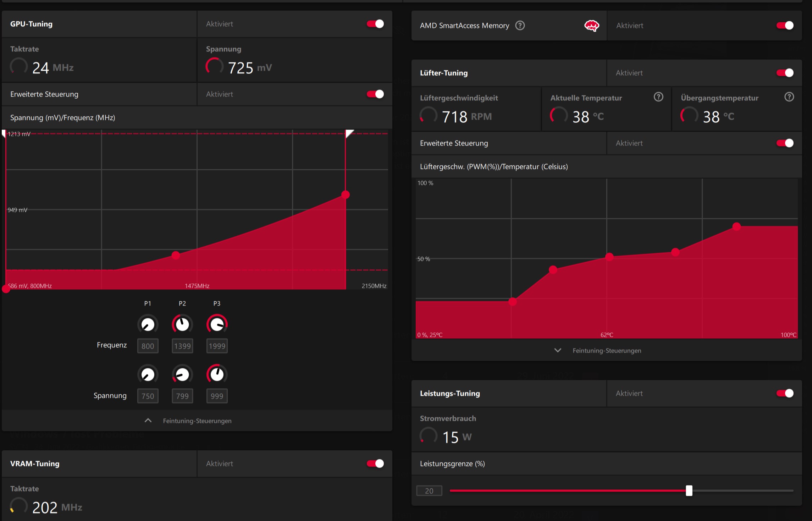The width and height of the screenshot is (812, 521).
Task: Click the P3 Spannung dial knob
Action: (x=217, y=374)
